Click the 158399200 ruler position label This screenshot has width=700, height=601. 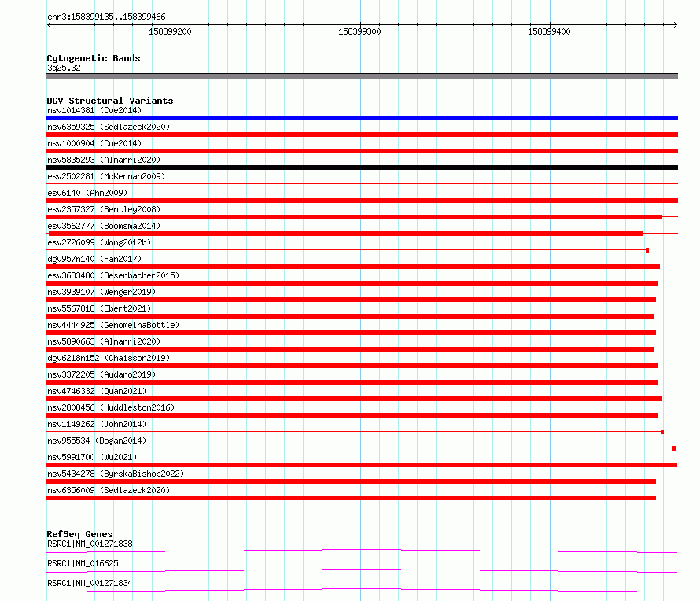pos(170,31)
